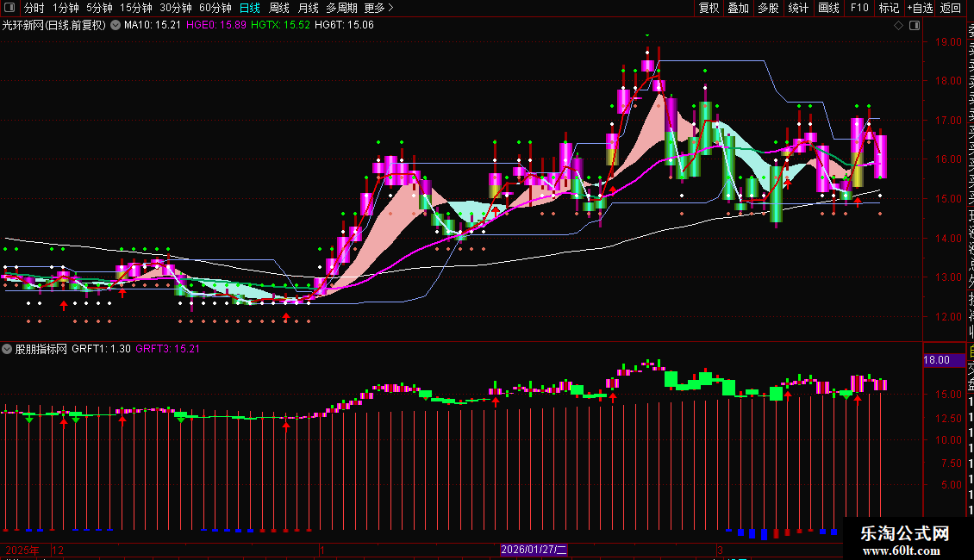
Task: Click the 标记 mark button
Action: point(889,8)
